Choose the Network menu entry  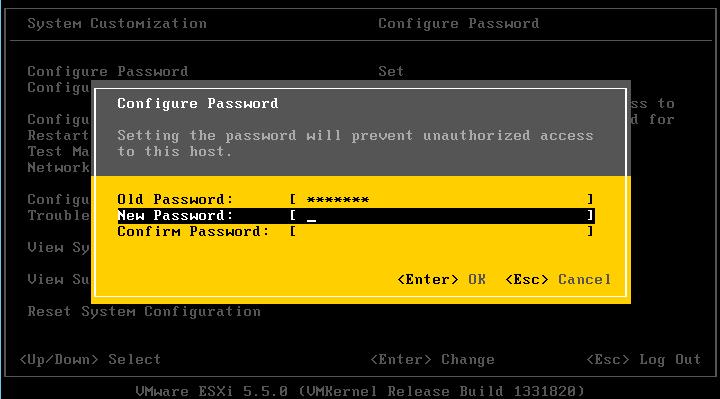[58, 167]
